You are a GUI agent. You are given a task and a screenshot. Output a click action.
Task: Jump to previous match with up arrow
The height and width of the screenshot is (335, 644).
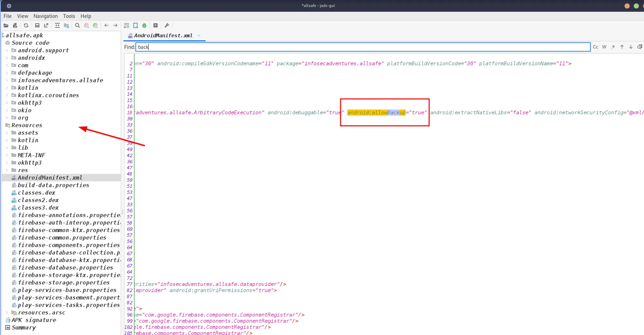pyautogui.click(x=622, y=47)
